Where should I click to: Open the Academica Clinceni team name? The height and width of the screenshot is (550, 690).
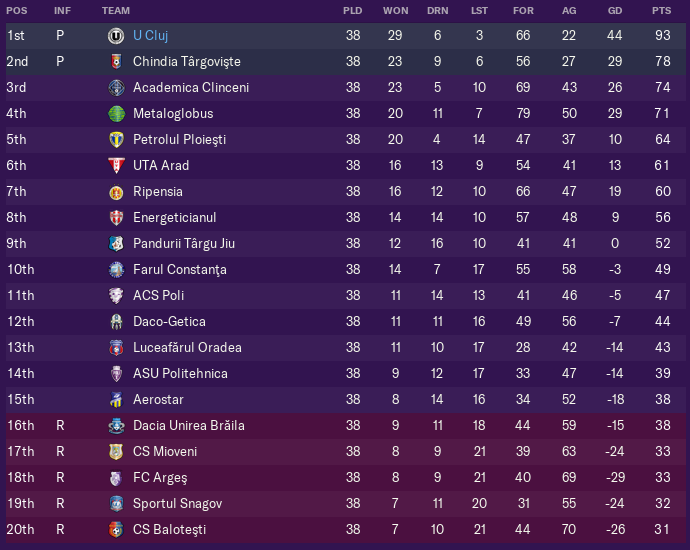(x=191, y=88)
